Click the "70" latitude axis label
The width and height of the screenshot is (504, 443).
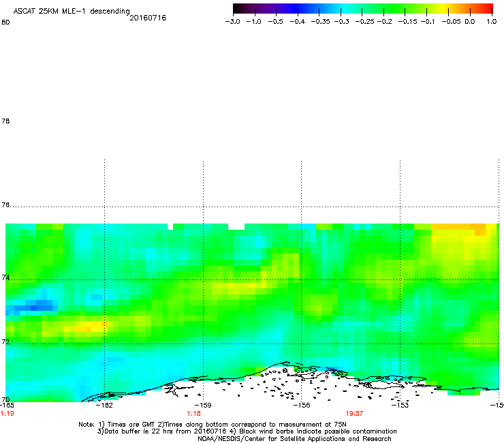point(5,400)
